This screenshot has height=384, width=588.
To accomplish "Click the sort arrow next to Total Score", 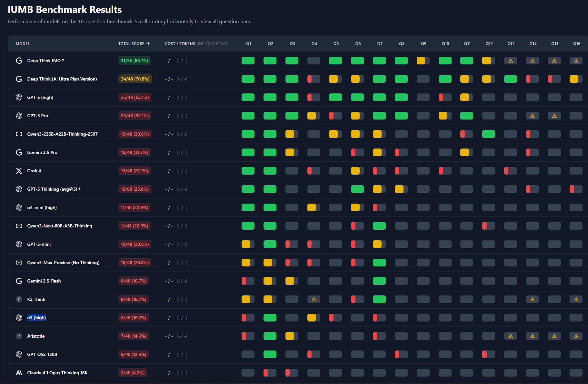I will pyautogui.click(x=148, y=43).
